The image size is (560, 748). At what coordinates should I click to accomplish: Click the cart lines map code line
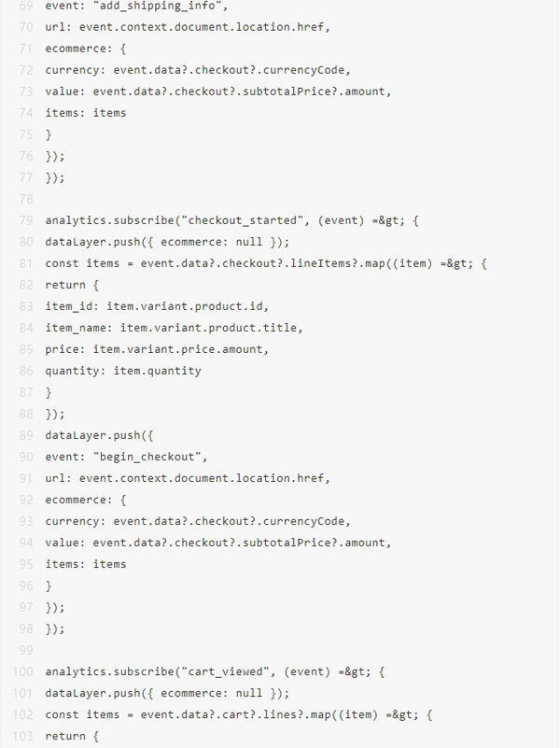click(239, 714)
